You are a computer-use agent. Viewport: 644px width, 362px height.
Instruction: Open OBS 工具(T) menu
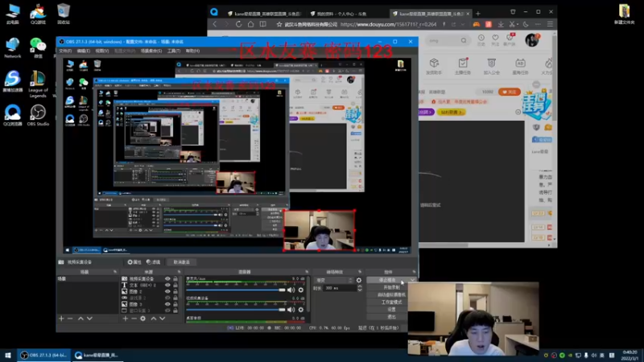pos(174,51)
